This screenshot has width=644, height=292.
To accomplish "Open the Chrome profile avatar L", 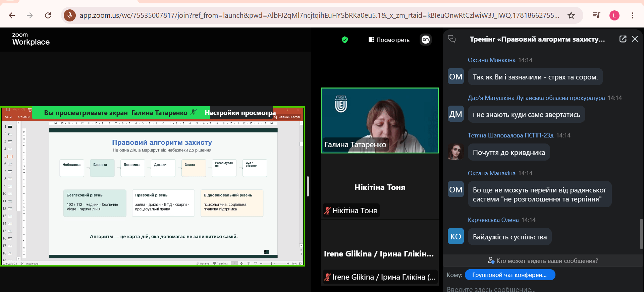I will (x=614, y=15).
